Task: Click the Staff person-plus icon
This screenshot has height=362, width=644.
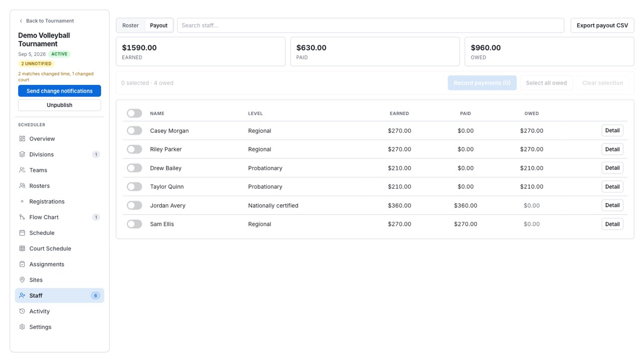Action: pos(22,296)
